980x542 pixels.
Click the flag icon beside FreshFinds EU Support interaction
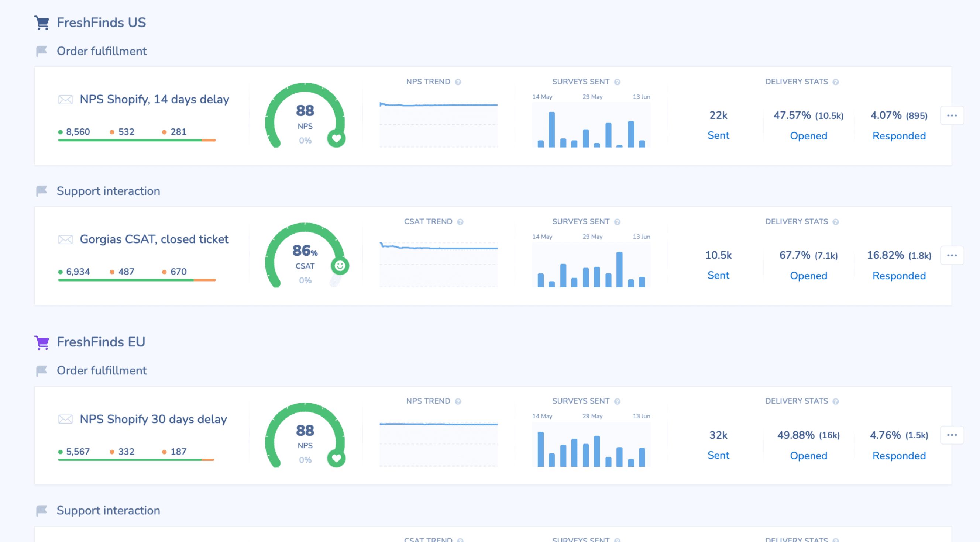pos(41,510)
